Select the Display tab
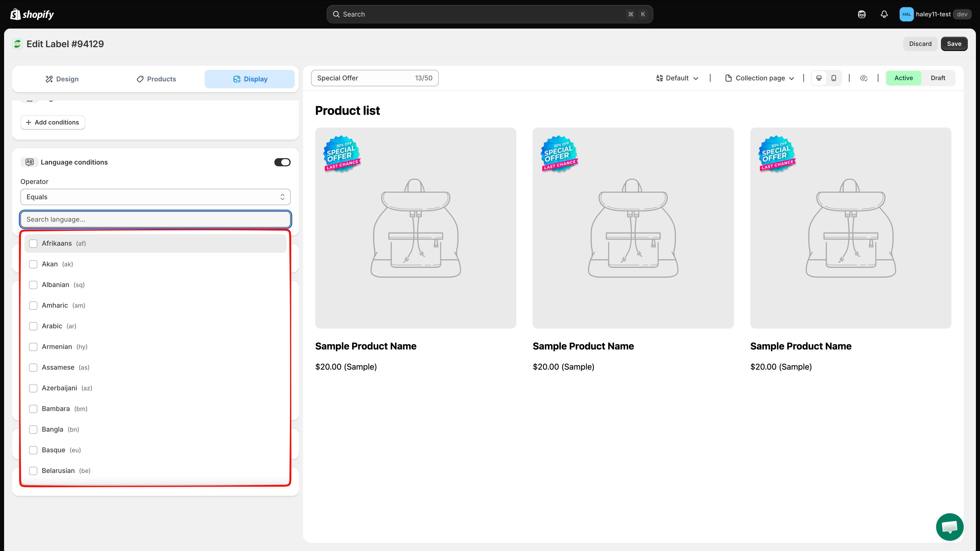Viewport: 980px width, 551px height. pyautogui.click(x=250, y=79)
